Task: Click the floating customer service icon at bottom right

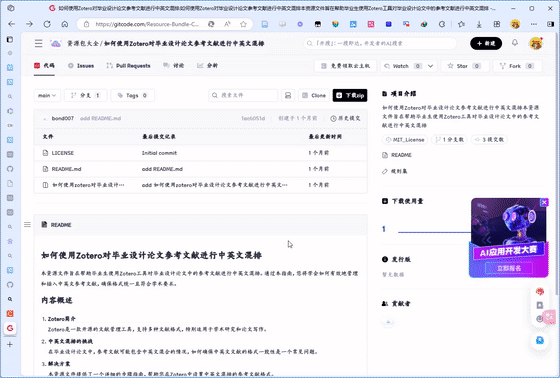Action: point(540,340)
